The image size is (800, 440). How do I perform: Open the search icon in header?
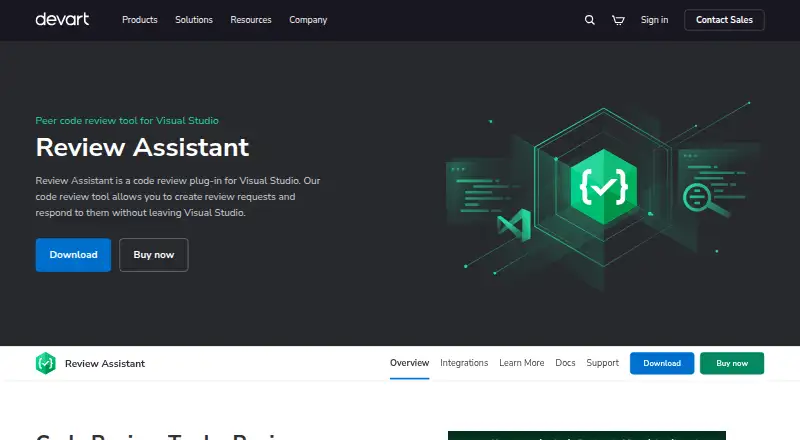tap(589, 20)
